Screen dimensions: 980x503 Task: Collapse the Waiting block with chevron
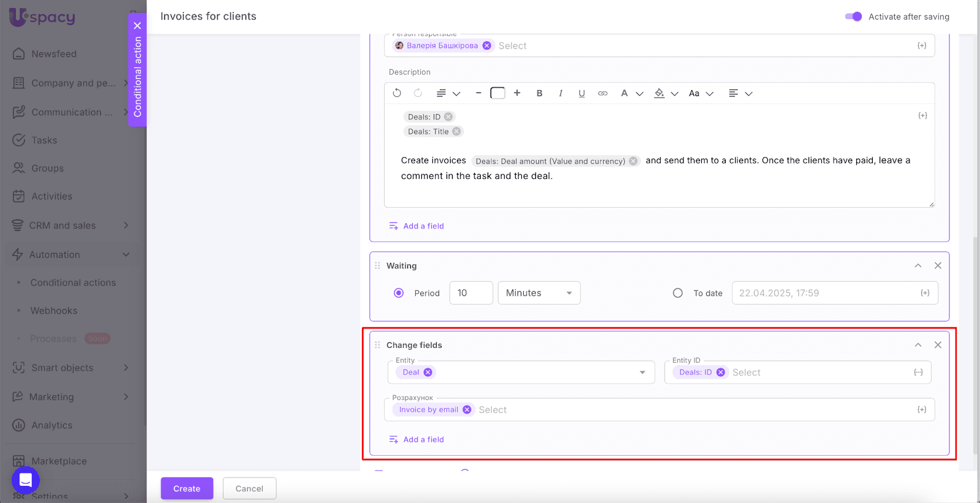click(x=918, y=266)
